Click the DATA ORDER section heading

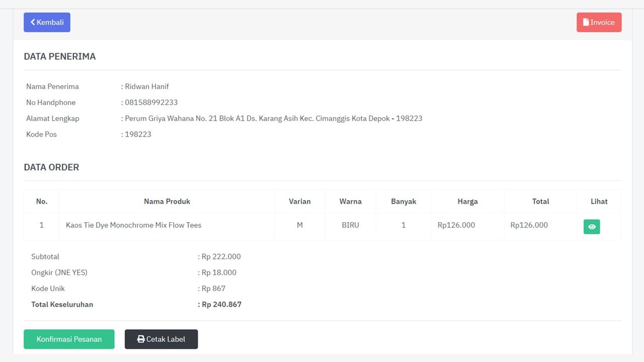pyautogui.click(x=51, y=167)
